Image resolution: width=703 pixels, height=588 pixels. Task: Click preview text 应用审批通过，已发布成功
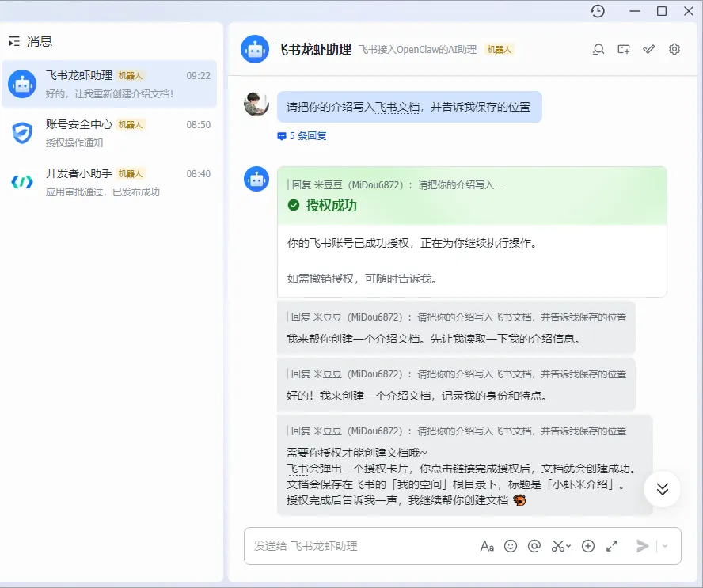point(103,192)
